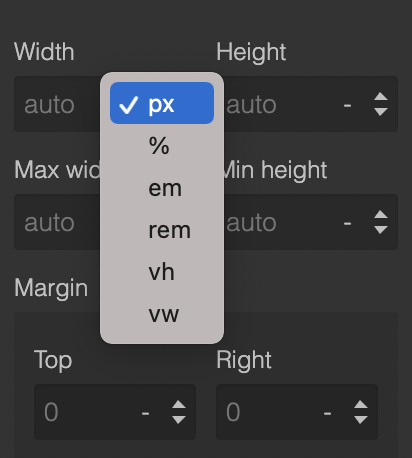
Task: Select the px unit option
Action: click(162, 103)
